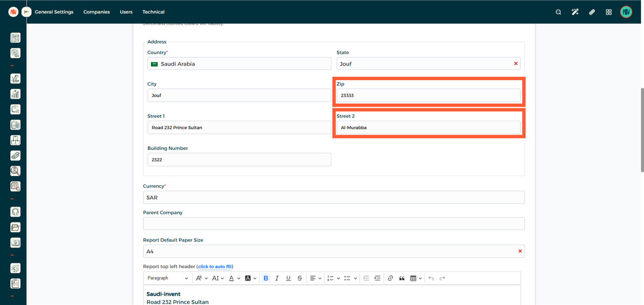Click the paperclip icon in top bar
Image resolution: width=644 pixels, height=305 pixels.
pyautogui.click(x=592, y=12)
